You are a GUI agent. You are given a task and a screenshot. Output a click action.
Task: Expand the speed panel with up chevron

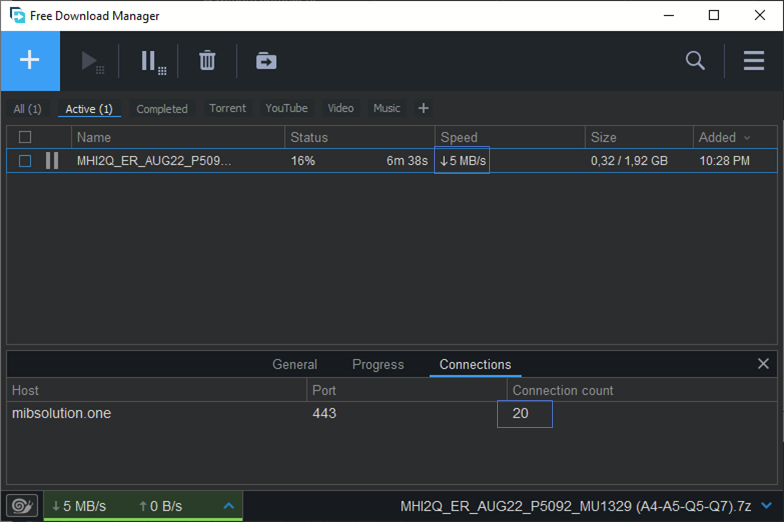(229, 506)
